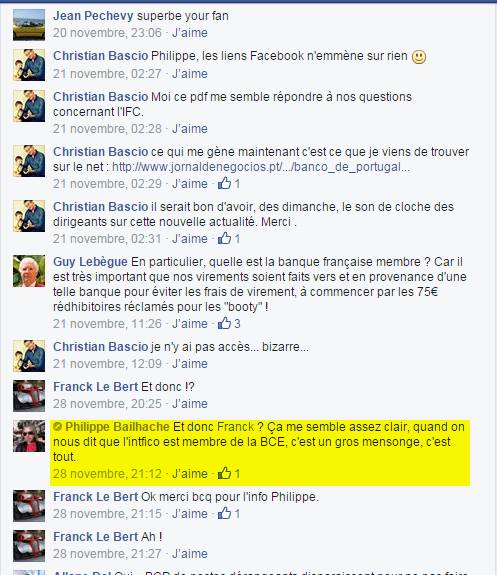Open Jean Pechevy's profile picture
This screenshot has height=575, width=497.
coord(29,25)
